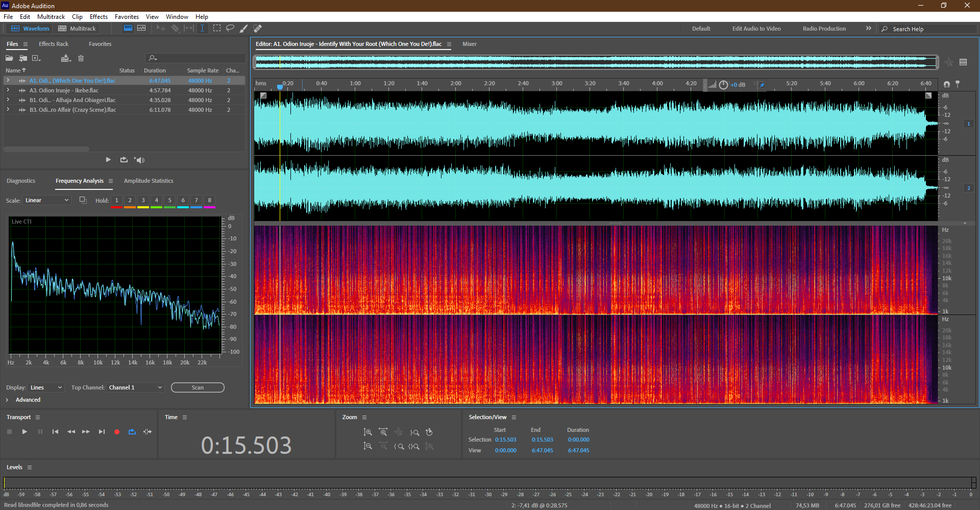The width and height of the screenshot is (980, 510).
Task: Open the Effects menu
Action: point(99,17)
